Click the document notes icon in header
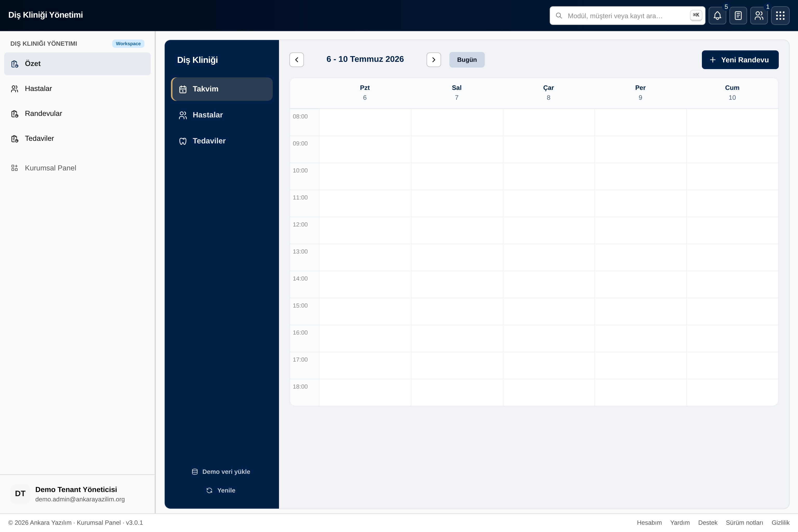Viewport: 798px width, 532px height. click(738, 16)
